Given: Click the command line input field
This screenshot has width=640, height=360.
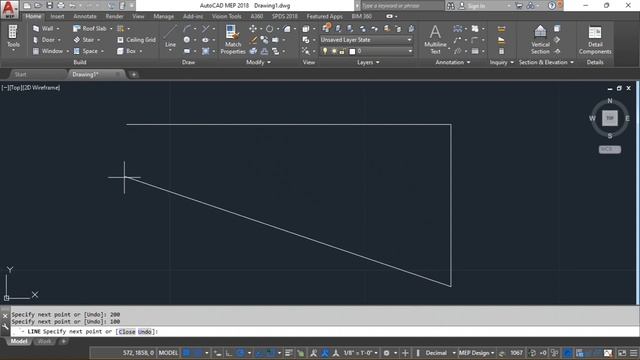Looking at the screenshot, I should [324, 331].
